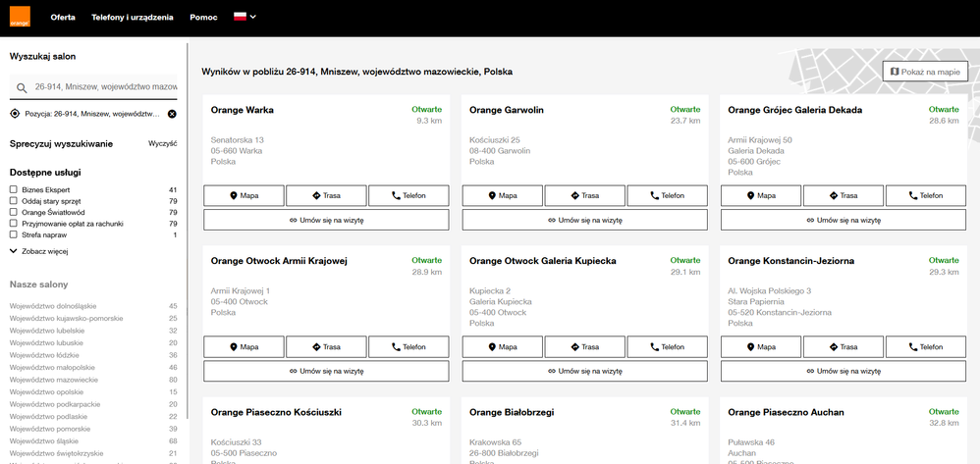
Task: Open the language dropdown chevron
Action: point(252,17)
